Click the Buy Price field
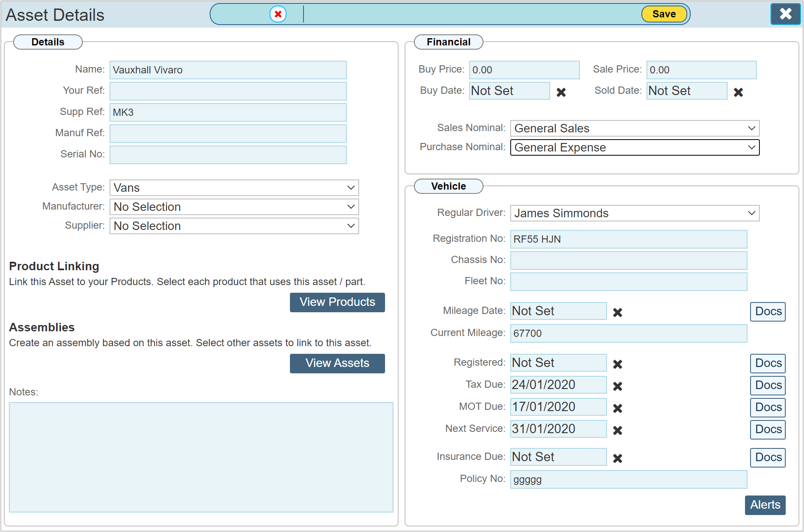Screen dimensions: 804x532 click(524, 70)
